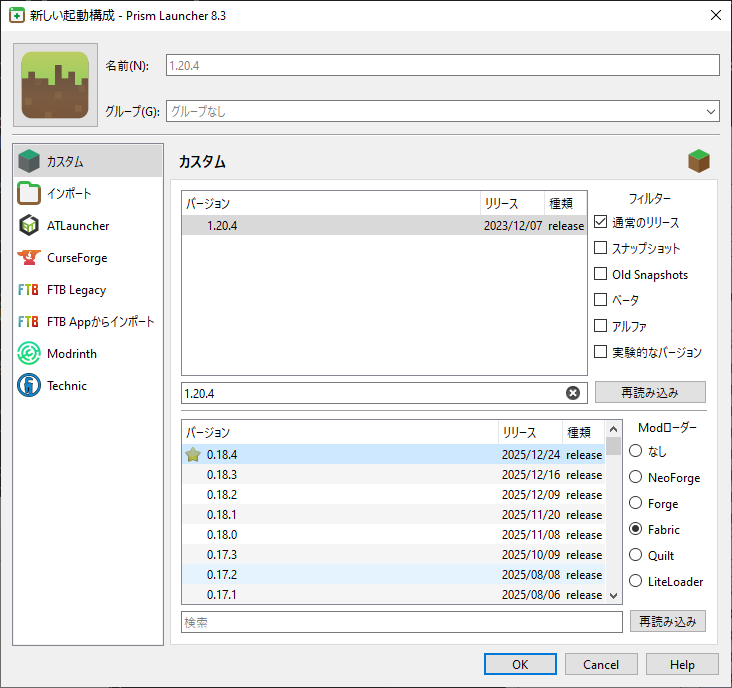Select the NeoForge mod loader radio button
Screen dimensions: 732x688
(636, 478)
